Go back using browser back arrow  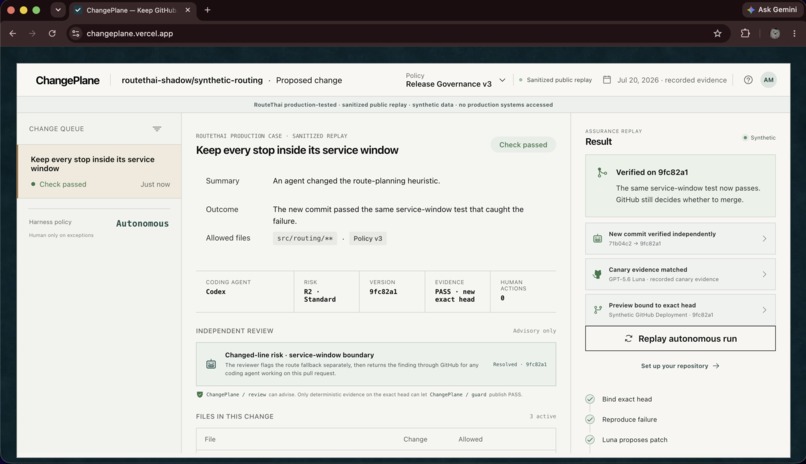click(x=13, y=33)
